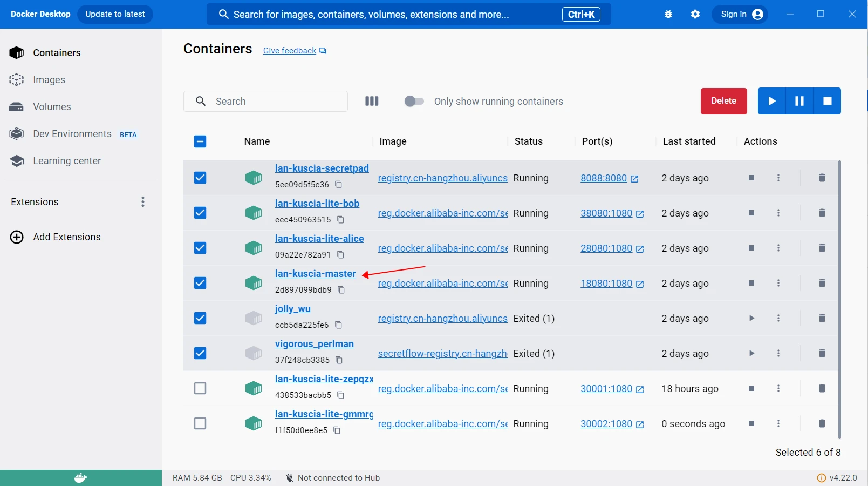Open more actions for lan-kuscia-lite-zepqzx
This screenshot has width=868, height=486.
[778, 388]
